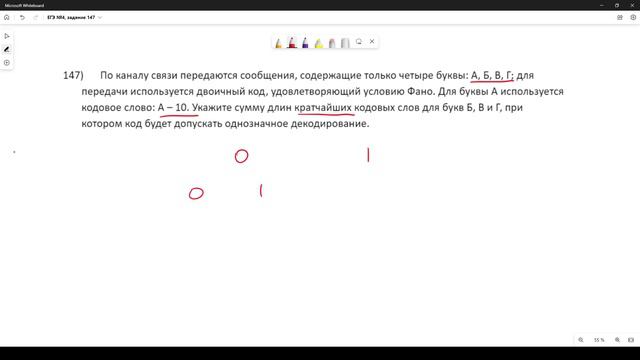Screen dimensions: 640x360
Task: Click the task number '147)'
Action: [x=73, y=76]
